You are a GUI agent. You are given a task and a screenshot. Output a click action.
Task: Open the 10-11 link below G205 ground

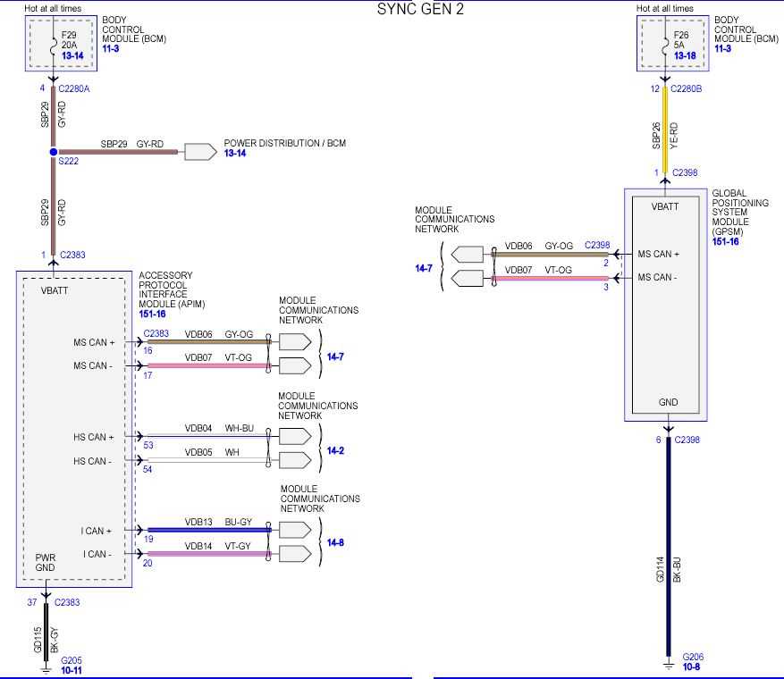point(71,670)
